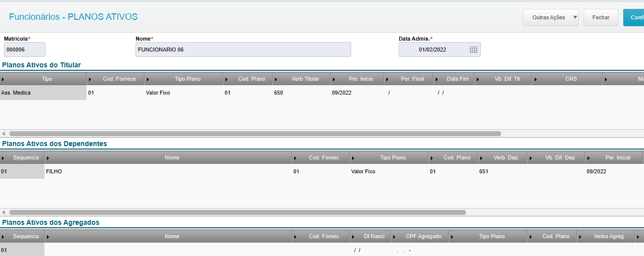The image size is (644, 256).
Task: Sort dependents by the Nome column header
Action: pyautogui.click(x=172, y=158)
